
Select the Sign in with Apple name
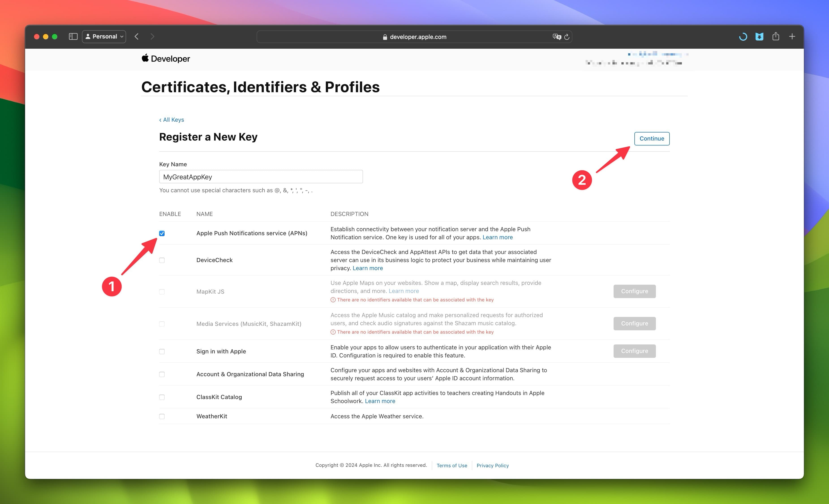(221, 351)
